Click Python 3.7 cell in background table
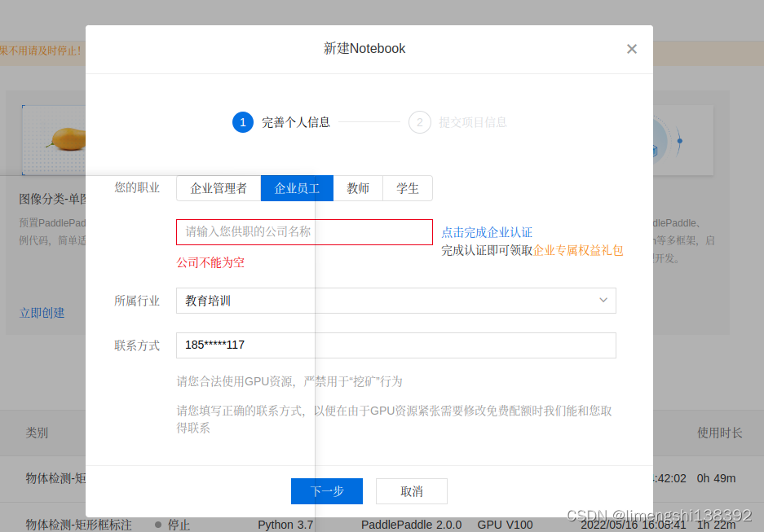764x532 pixels. click(x=285, y=525)
